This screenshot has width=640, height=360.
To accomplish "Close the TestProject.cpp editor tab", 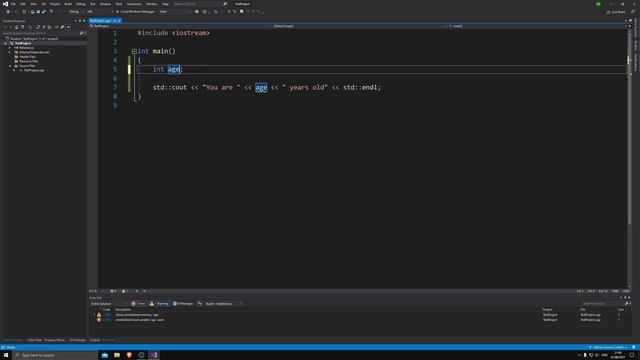I will coord(119,20).
